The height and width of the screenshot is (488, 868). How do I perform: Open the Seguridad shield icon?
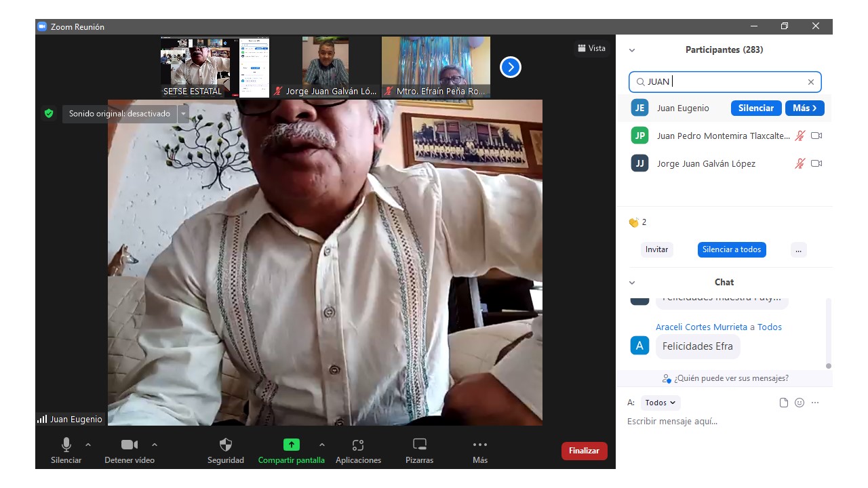tap(226, 445)
